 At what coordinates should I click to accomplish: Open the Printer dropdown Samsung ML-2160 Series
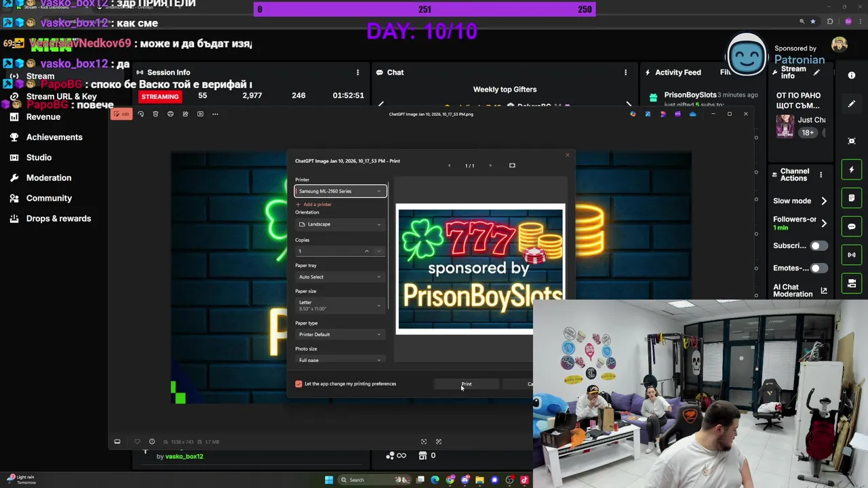click(x=340, y=191)
